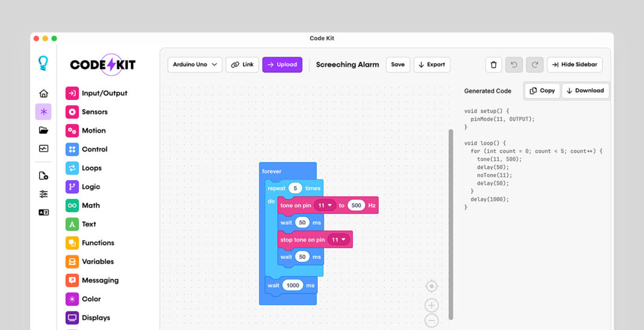644x330 pixels.
Task: Click the Copy generated code button
Action: 542,90
